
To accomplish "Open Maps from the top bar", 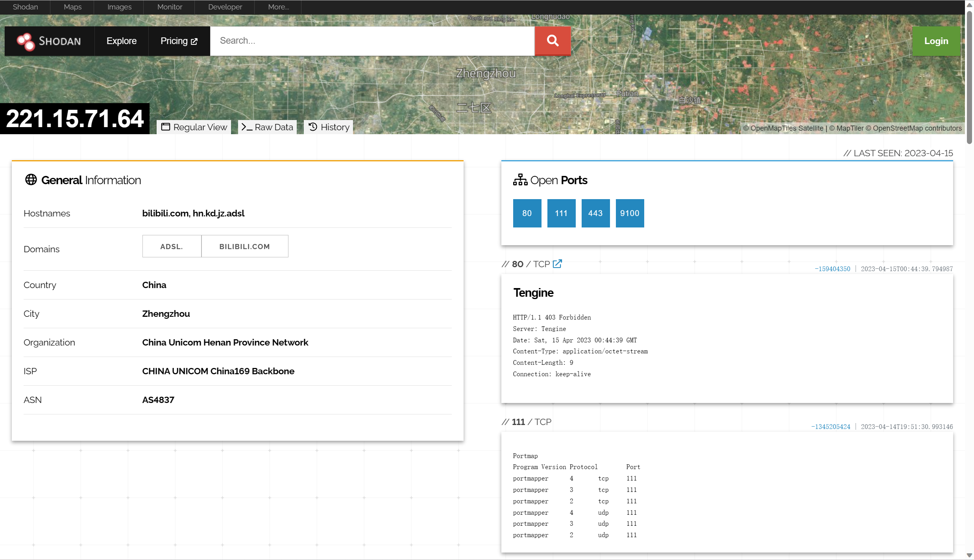I will click(73, 7).
